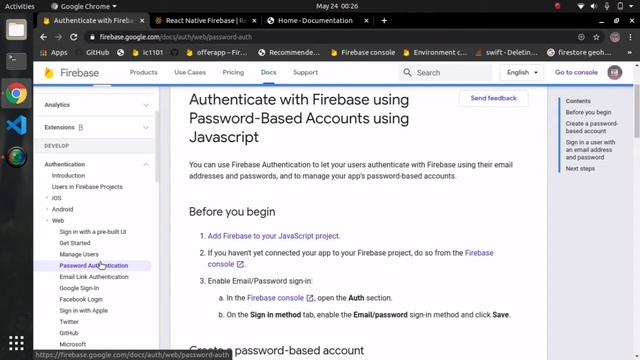Open the Firebase console bookmark
The width and height of the screenshot is (640, 360).
coord(363,52)
